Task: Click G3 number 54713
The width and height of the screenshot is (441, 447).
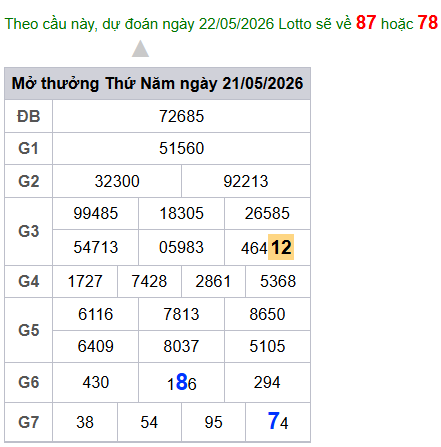Action: tap(96, 247)
